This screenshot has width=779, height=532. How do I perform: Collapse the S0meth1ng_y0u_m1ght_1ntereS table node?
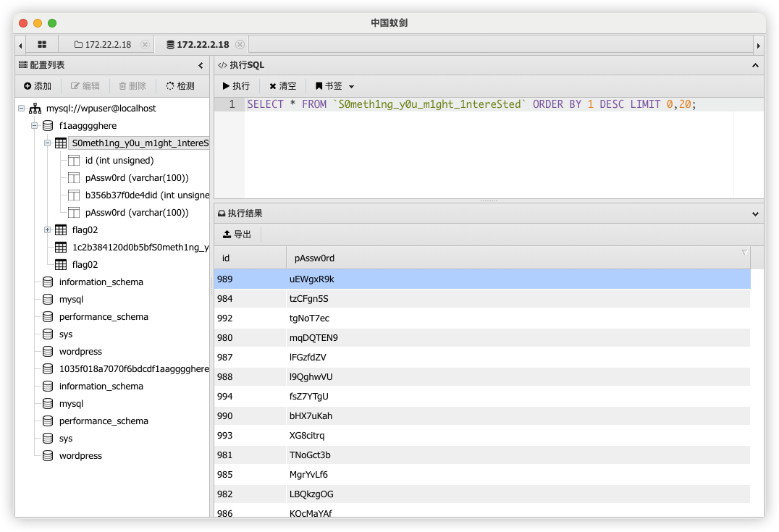coord(47,143)
